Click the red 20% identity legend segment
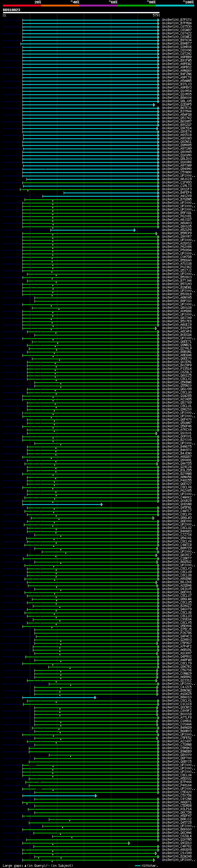This screenshot has height=868, width=197. coord(22,6)
